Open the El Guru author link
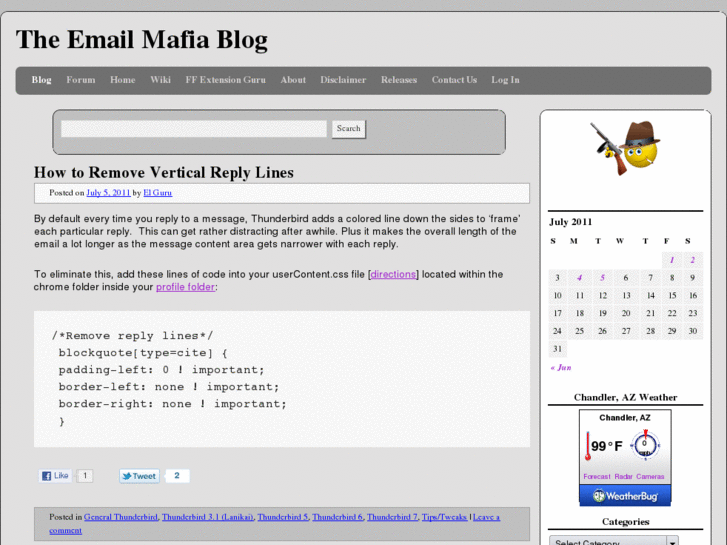 (158, 192)
